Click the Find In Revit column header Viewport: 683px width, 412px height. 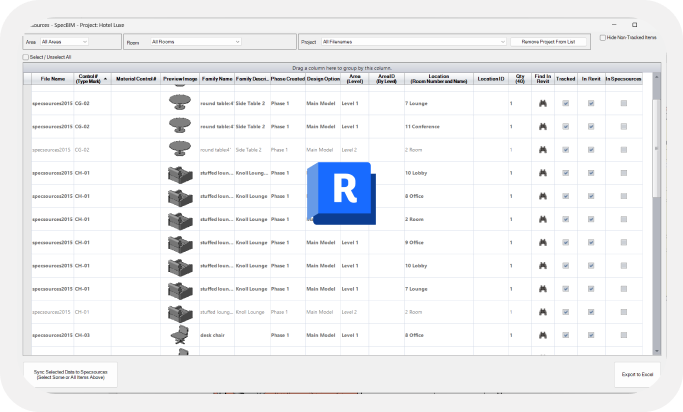[543, 79]
